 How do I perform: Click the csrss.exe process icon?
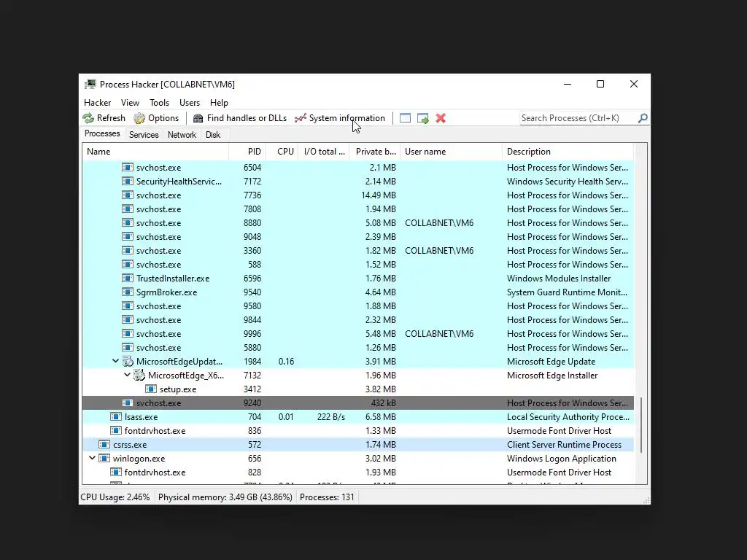104,444
